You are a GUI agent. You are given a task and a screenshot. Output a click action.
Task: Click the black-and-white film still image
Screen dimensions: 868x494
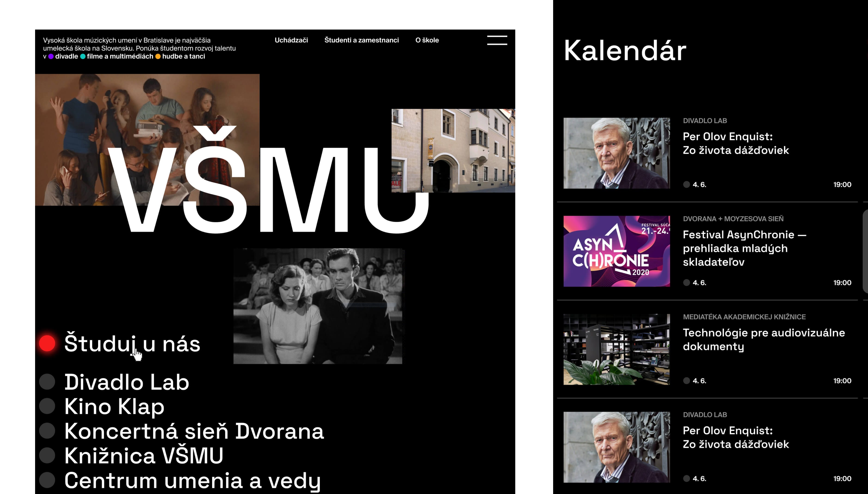318,306
